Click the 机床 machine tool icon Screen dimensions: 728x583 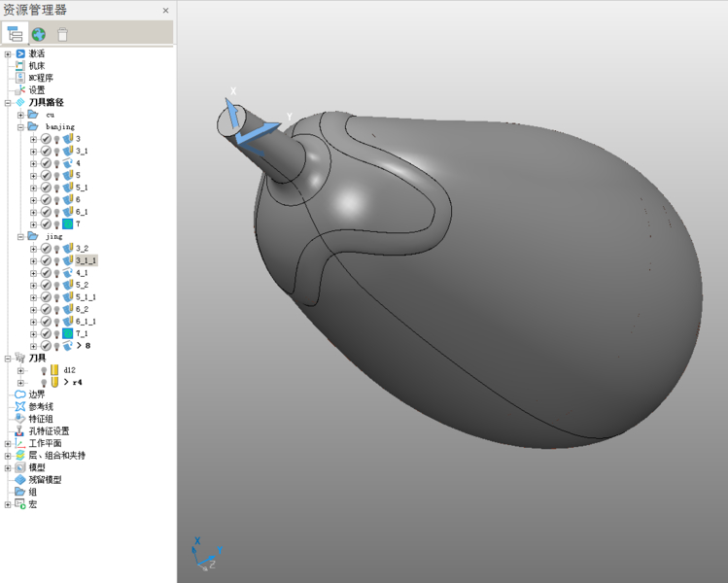click(x=20, y=66)
